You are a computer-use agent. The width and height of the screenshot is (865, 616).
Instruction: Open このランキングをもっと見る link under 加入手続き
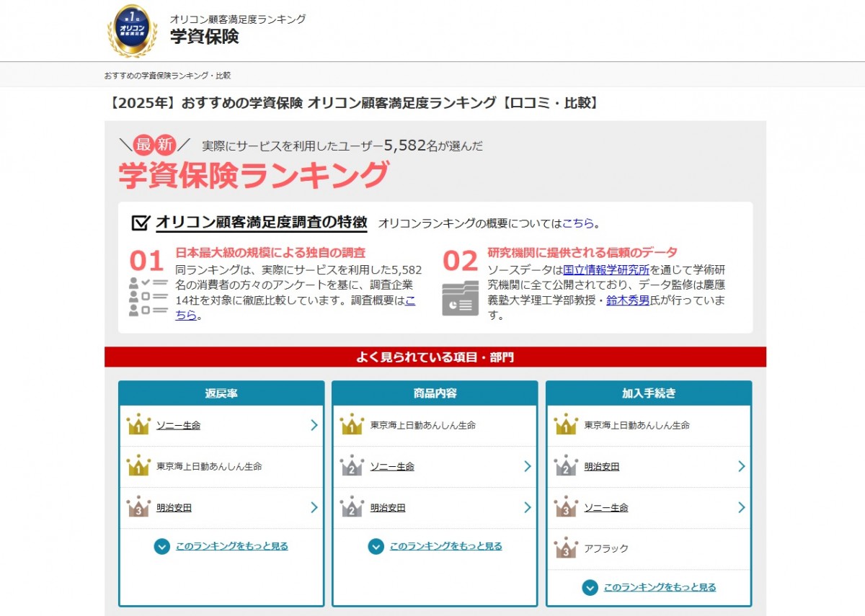(660, 587)
